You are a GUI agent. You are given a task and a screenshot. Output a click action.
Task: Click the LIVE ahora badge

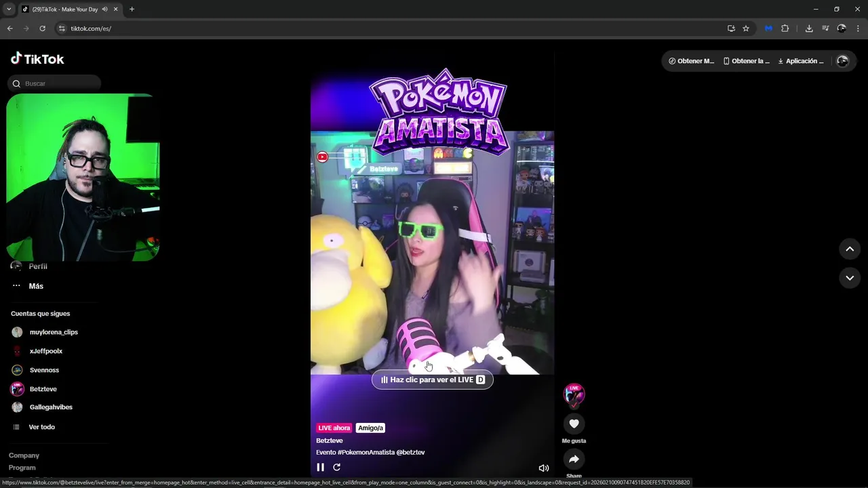[334, 428]
